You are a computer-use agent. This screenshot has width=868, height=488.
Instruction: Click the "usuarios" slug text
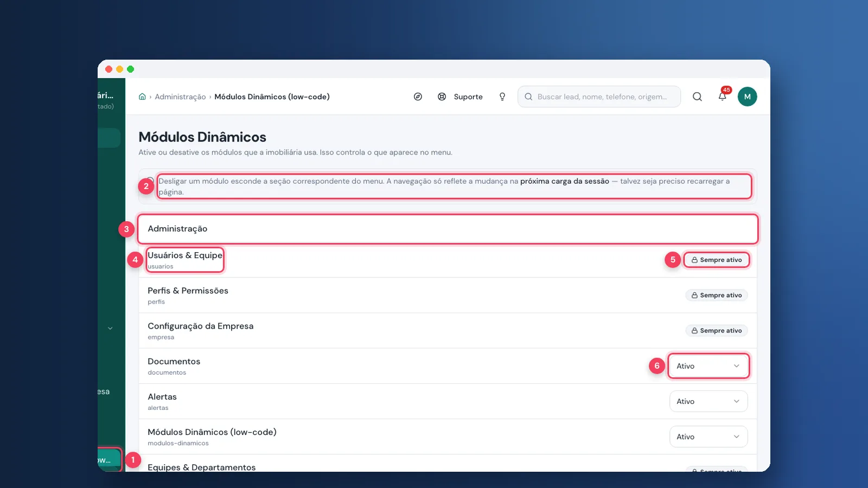point(161,267)
